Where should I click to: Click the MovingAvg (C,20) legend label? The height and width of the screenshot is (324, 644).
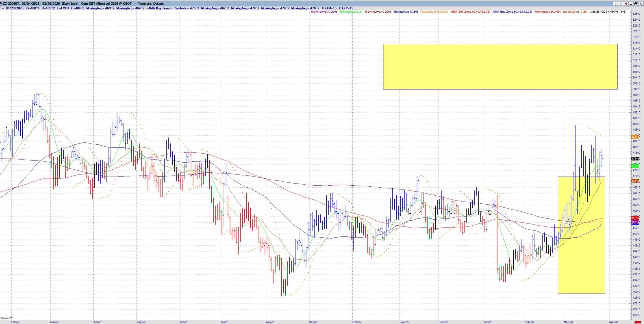(575, 12)
